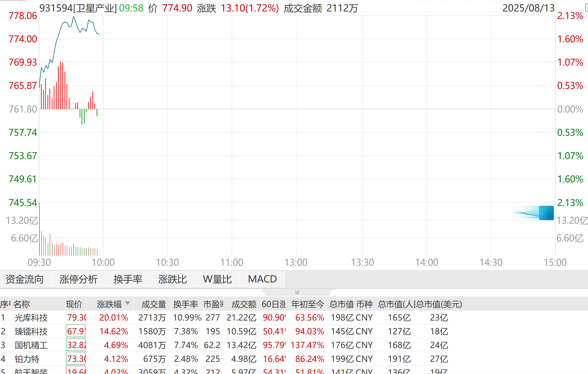Image resolution: width=588 pixels, height=374 pixels.
Task: Sort table by 成交量 column header
Action: 153,304
